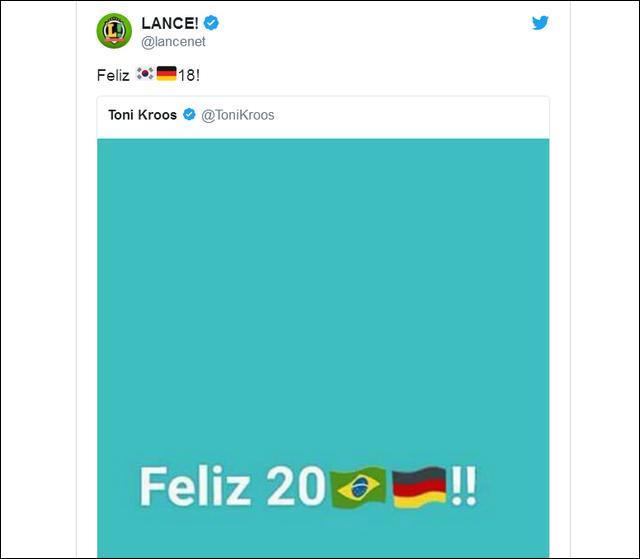Click the "18!" text in the tweet

click(189, 75)
